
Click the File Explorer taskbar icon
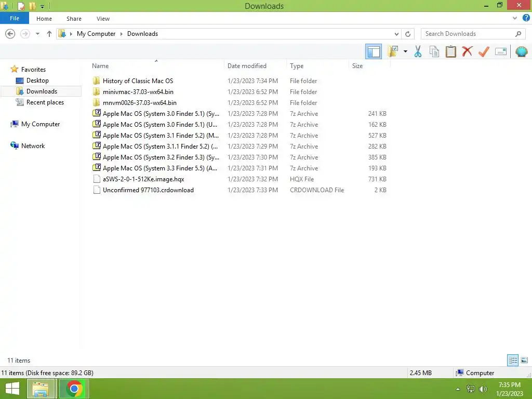pyautogui.click(x=41, y=389)
